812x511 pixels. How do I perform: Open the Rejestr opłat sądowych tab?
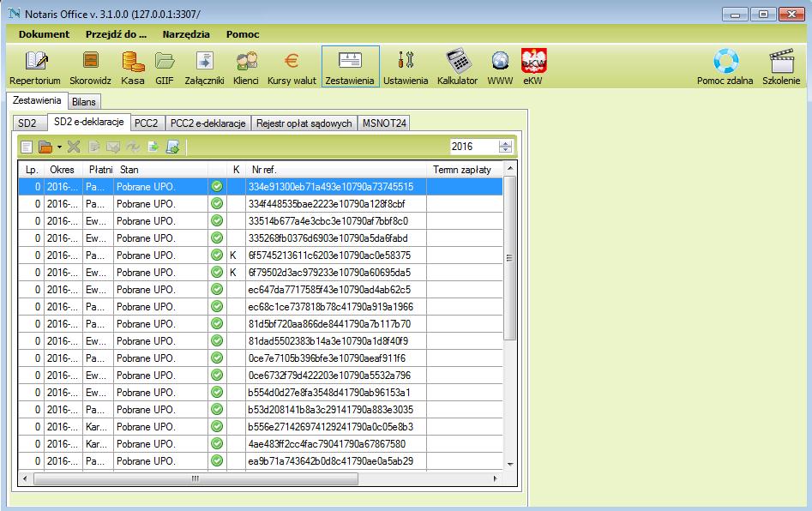pos(304,123)
